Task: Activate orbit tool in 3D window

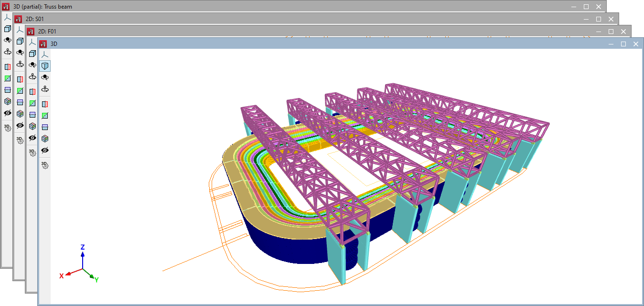Action: pos(45,77)
